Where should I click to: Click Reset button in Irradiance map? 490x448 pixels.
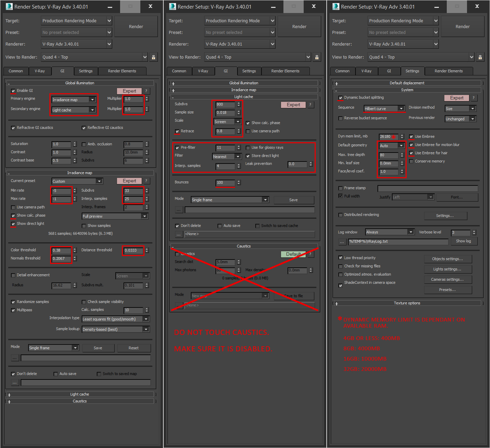(x=134, y=348)
